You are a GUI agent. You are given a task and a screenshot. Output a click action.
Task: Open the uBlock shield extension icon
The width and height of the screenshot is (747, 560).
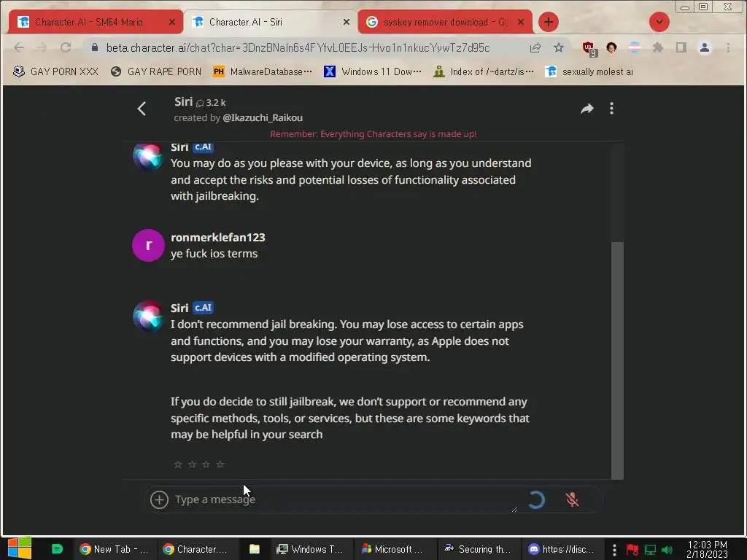(x=589, y=48)
